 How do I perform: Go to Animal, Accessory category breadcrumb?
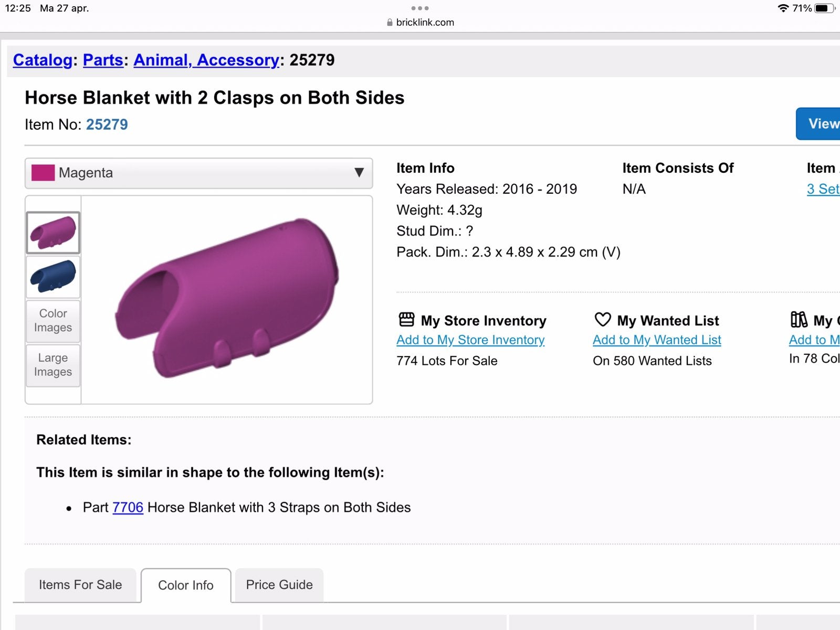[206, 60]
